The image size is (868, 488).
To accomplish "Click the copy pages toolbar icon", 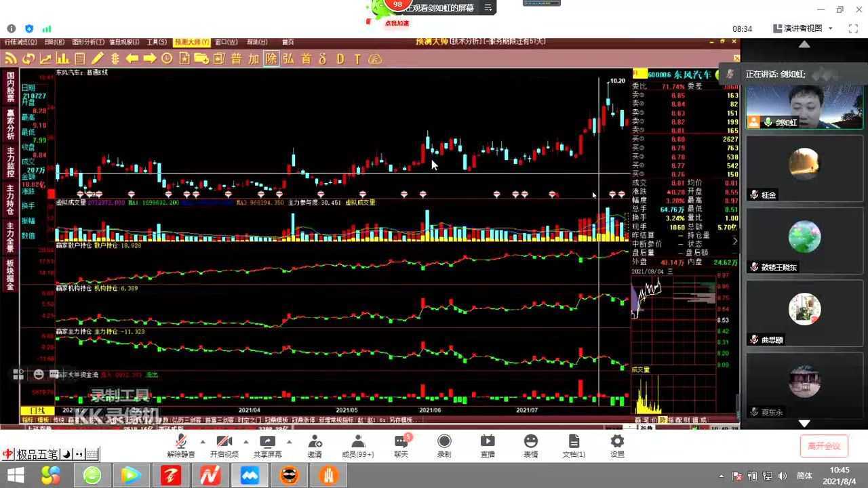I will pyautogui.click(x=218, y=59).
